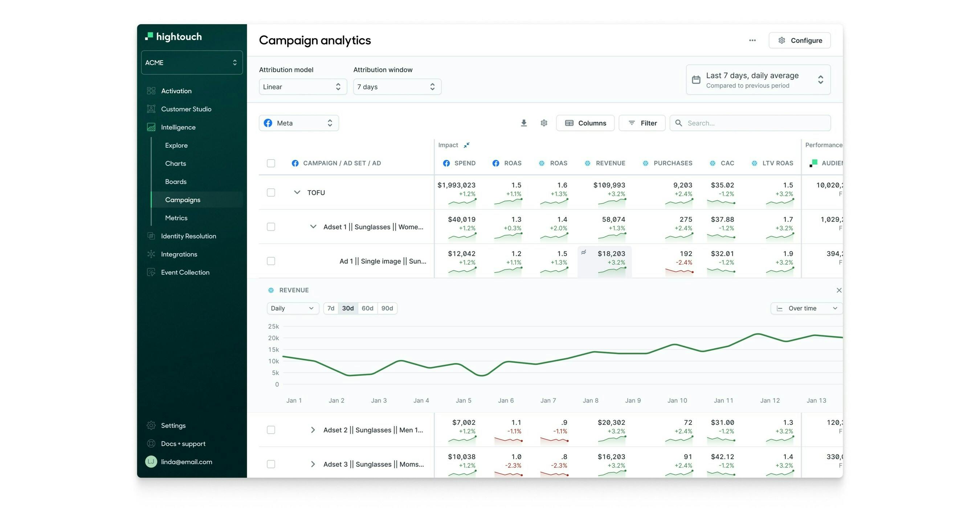Open the Over time chart type dropdown
This screenshot has height=513, width=980.
click(x=807, y=308)
